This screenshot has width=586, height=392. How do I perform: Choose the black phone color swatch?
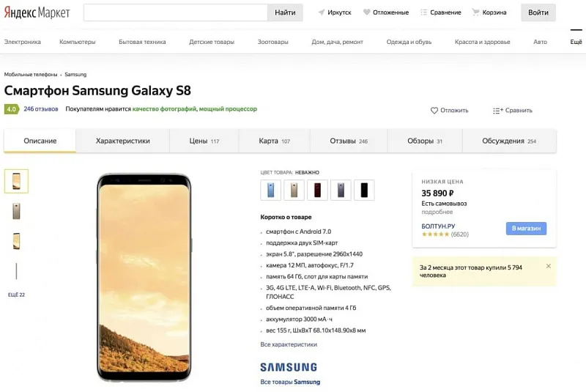(x=363, y=191)
